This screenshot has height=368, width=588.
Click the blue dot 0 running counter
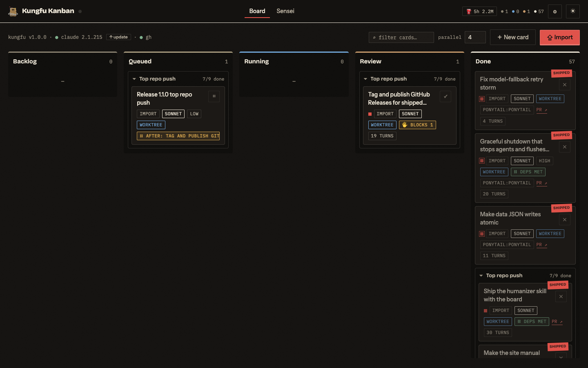point(516,11)
